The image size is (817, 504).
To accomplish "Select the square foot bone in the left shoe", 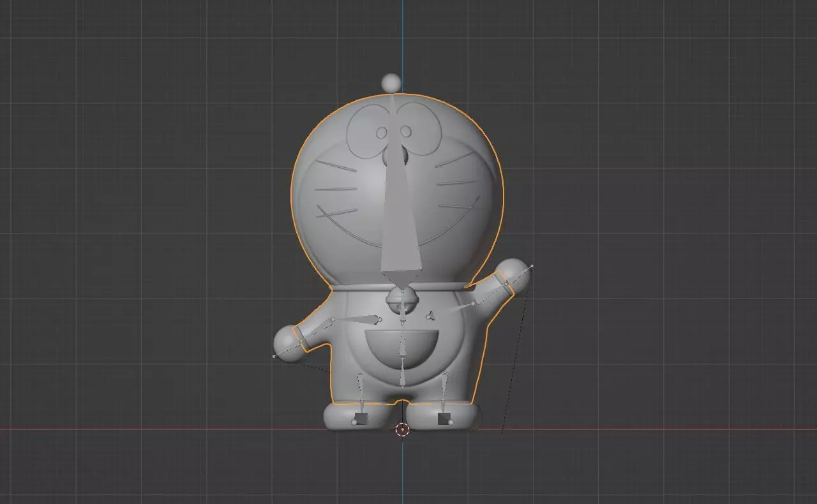I will (x=361, y=419).
